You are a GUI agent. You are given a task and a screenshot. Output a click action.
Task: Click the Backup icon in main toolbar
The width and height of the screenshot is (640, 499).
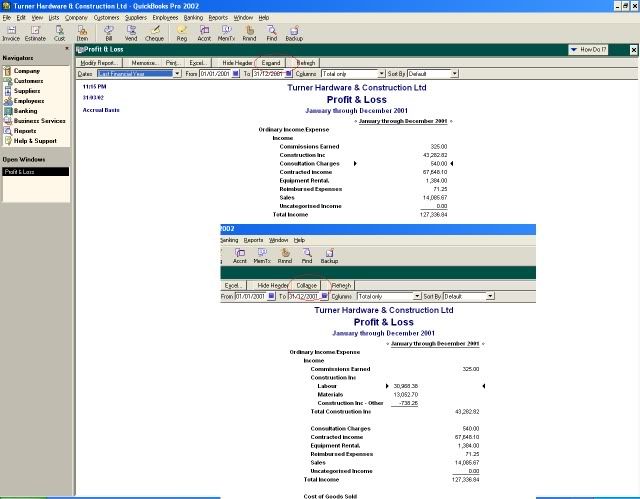pos(294,33)
